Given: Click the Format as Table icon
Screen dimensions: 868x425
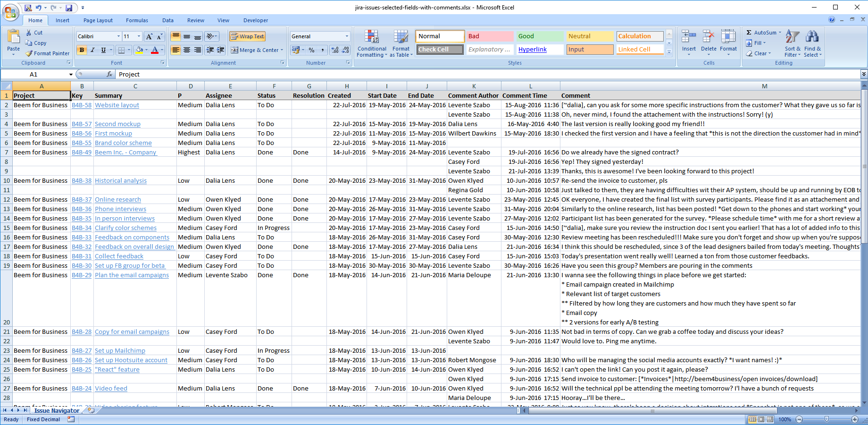Looking at the screenshot, I should 401,37.
